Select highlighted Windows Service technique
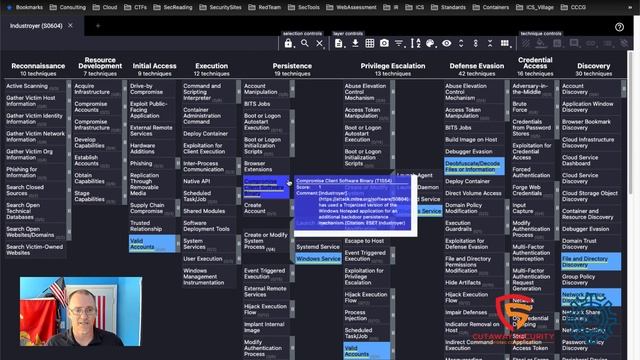 pos(318,259)
